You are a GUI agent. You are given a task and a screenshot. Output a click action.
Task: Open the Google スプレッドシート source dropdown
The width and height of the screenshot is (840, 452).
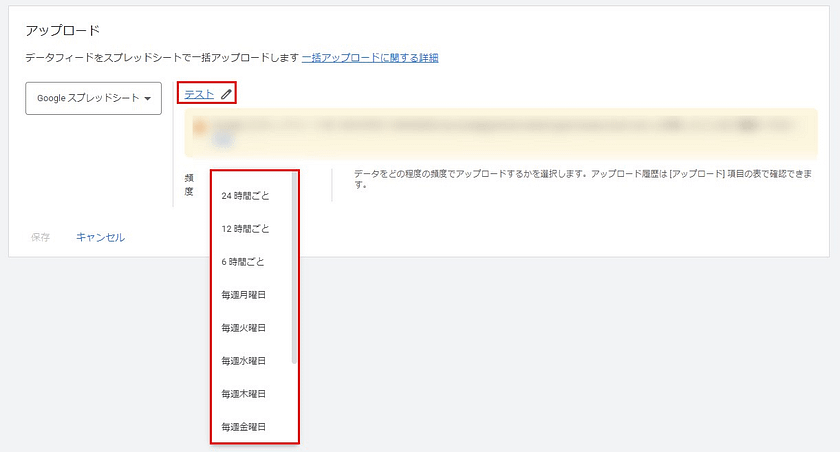pos(93,98)
